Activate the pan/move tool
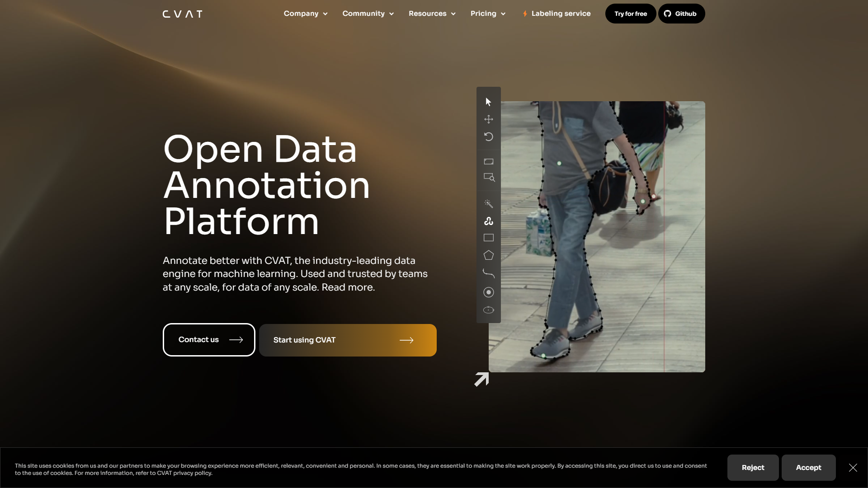This screenshot has height=488, width=868. point(488,119)
